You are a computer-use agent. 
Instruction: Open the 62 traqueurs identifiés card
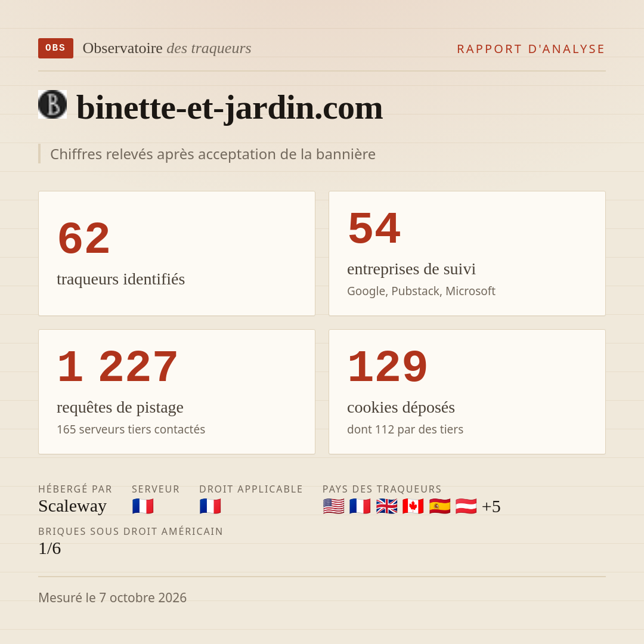177,253
